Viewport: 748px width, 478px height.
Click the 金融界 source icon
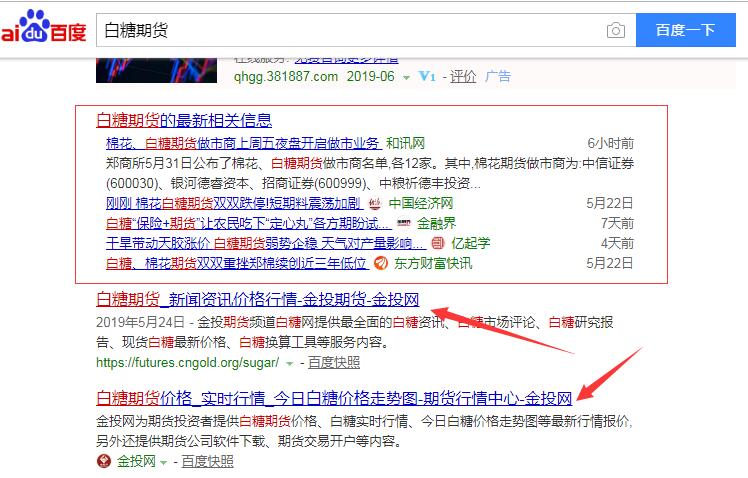[x=403, y=223]
